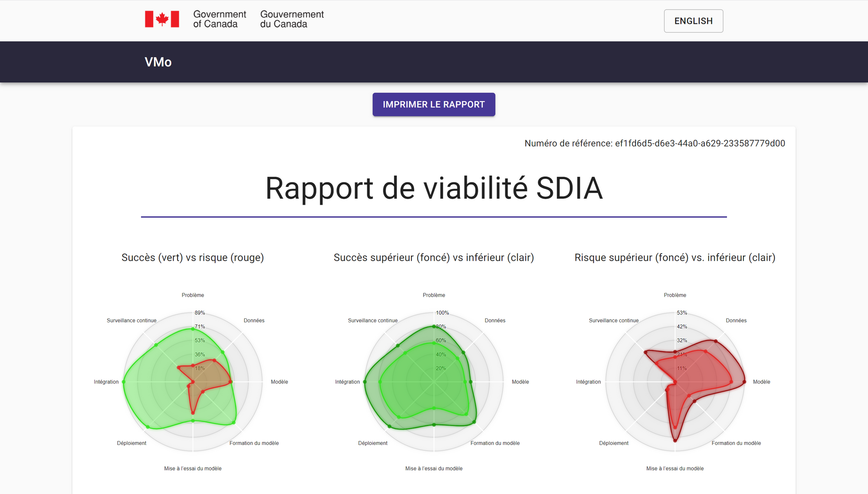
Task: Click the Modèle label on the first chart
Action: point(279,382)
